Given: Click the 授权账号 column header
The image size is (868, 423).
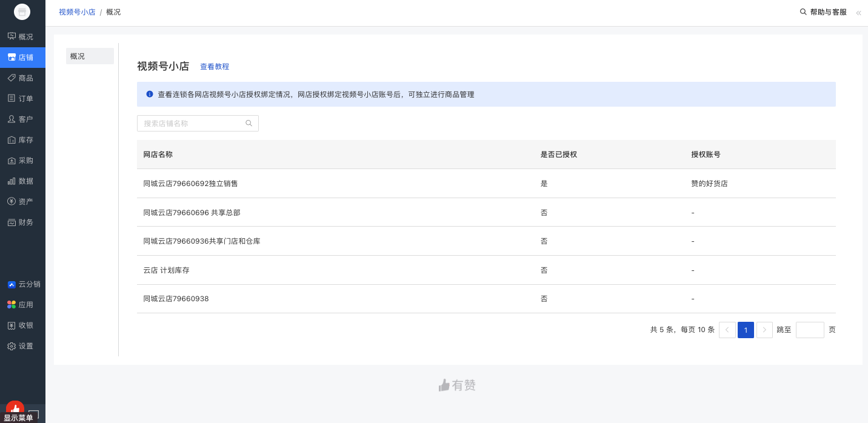Looking at the screenshot, I should [x=706, y=155].
